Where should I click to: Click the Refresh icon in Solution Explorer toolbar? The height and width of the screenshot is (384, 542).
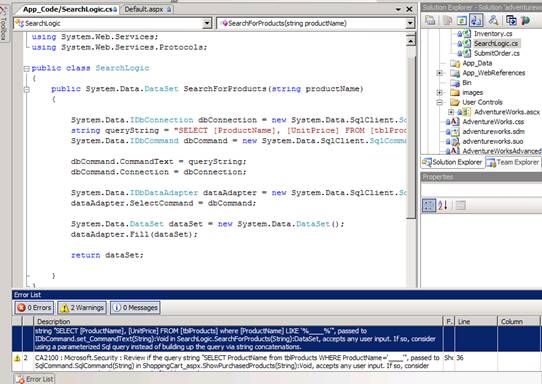coord(462,20)
